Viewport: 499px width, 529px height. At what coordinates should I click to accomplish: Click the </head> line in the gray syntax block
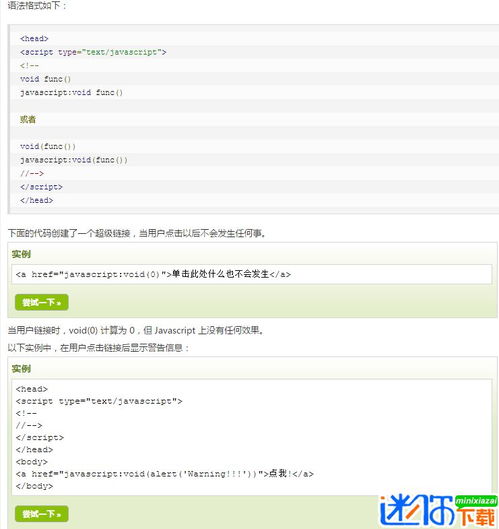pyautogui.click(x=36, y=200)
